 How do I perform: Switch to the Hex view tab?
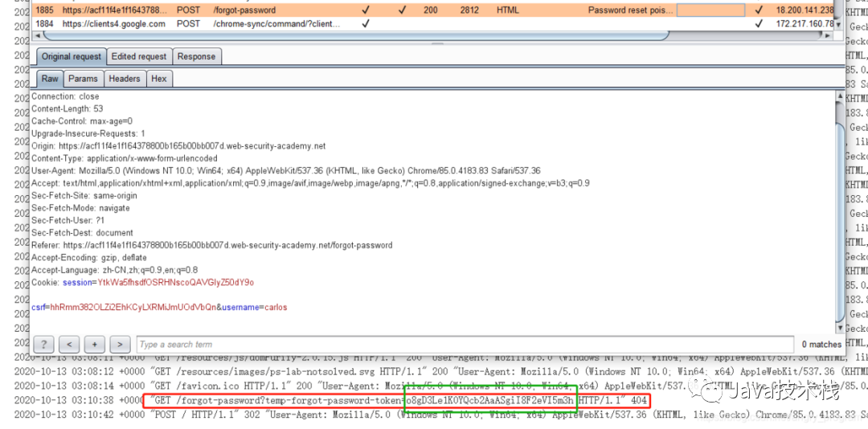tap(159, 79)
